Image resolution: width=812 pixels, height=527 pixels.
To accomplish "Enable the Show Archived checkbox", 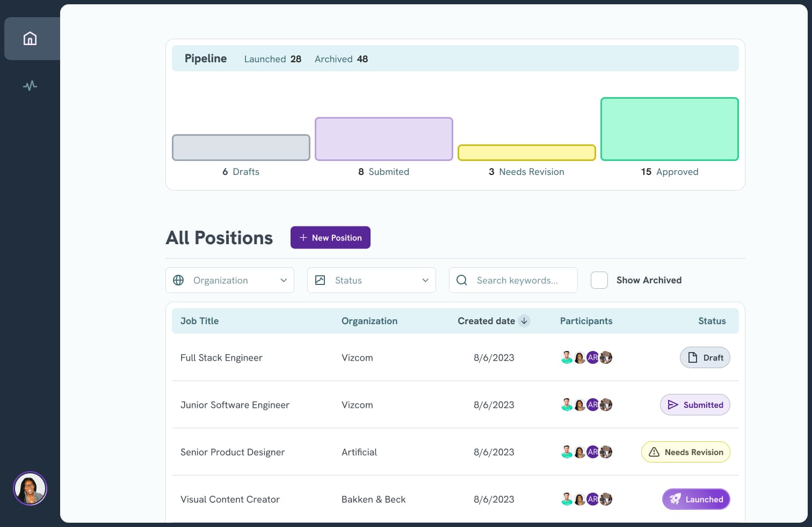I will point(599,280).
